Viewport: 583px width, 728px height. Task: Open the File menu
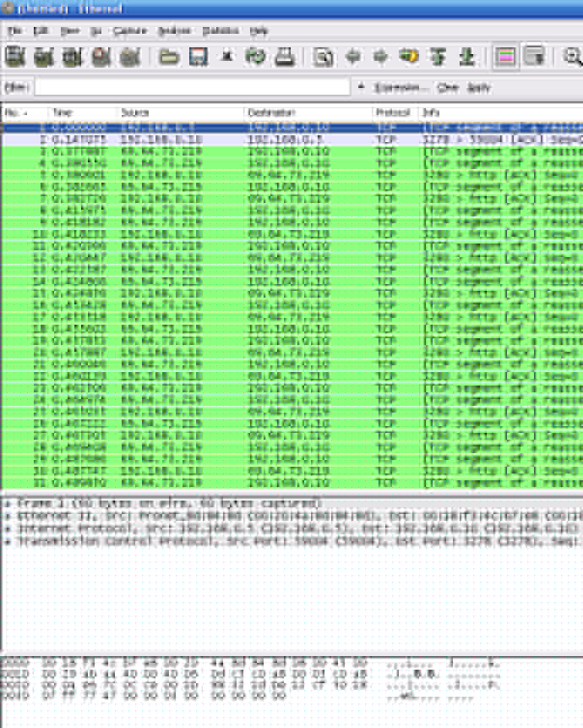[x=14, y=30]
